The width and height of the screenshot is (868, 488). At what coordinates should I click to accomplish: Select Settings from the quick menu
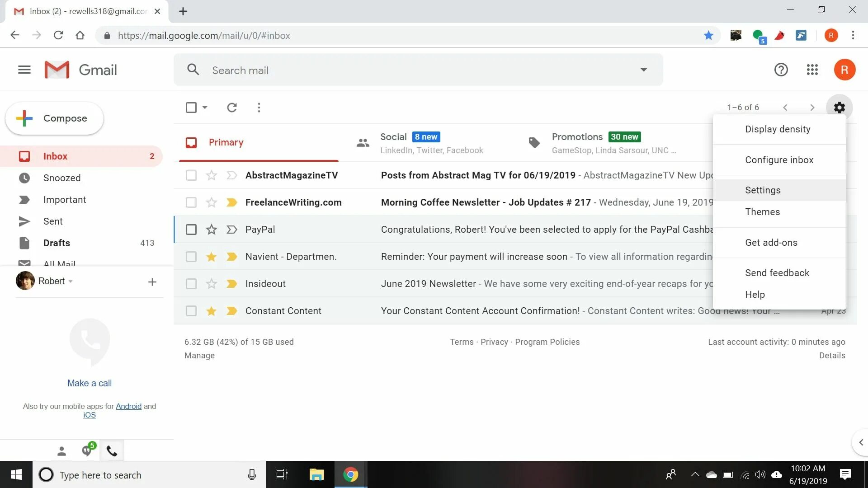coord(763,190)
